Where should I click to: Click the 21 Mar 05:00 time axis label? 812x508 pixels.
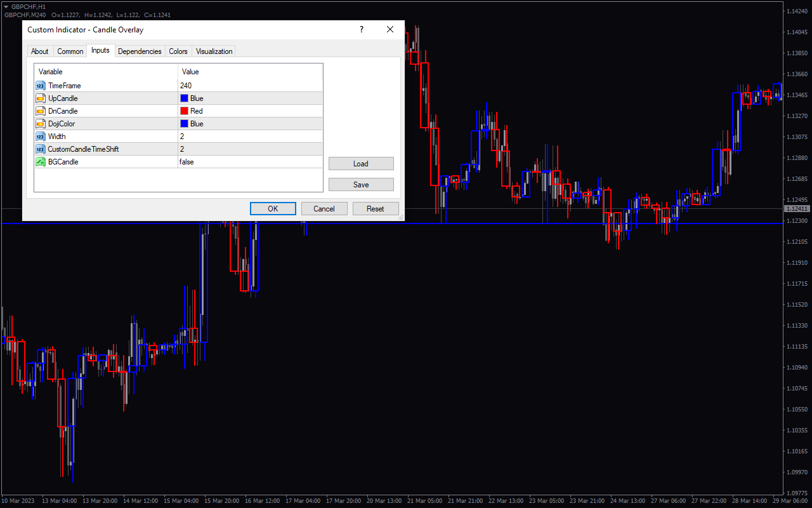click(425, 500)
